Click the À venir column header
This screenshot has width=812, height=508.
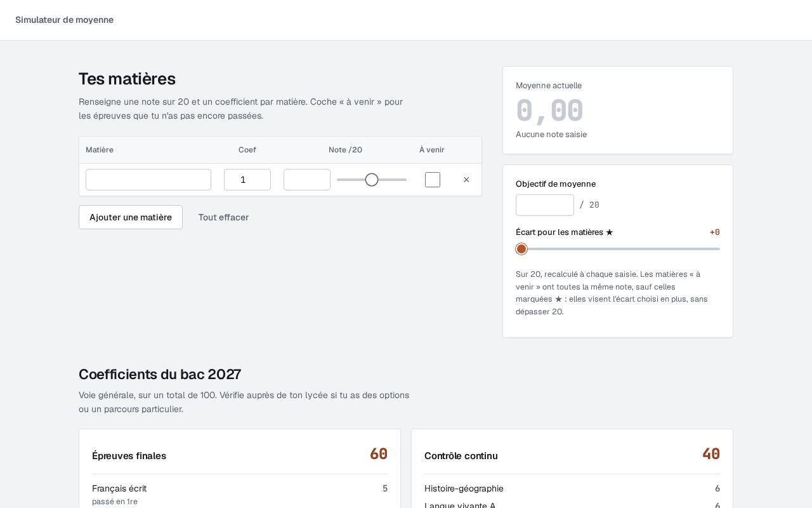[432, 150]
